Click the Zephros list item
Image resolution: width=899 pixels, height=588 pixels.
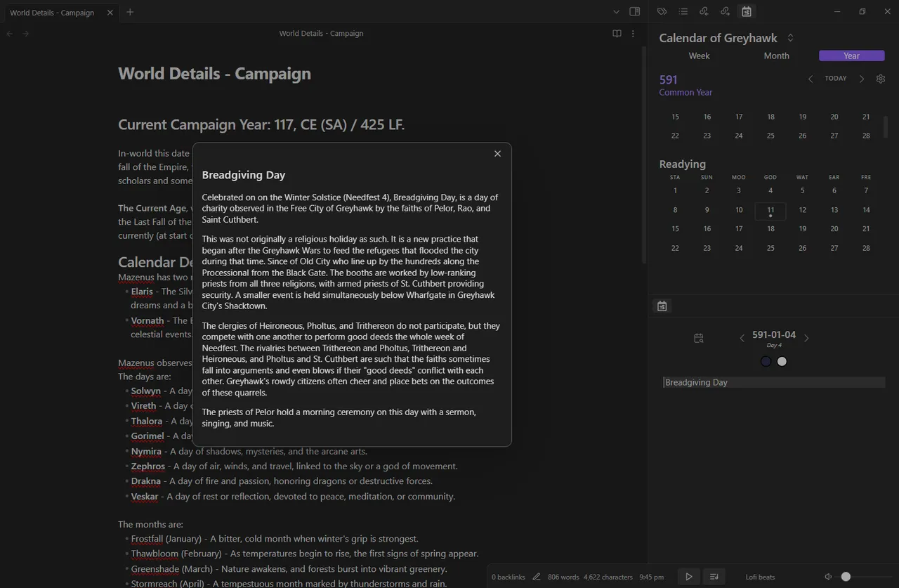click(x=294, y=466)
